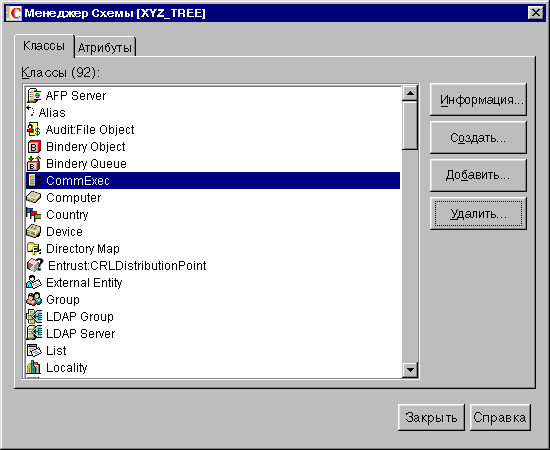This screenshot has width=550, height=450.
Task: Switch to the Классы tab
Action: click(x=44, y=46)
